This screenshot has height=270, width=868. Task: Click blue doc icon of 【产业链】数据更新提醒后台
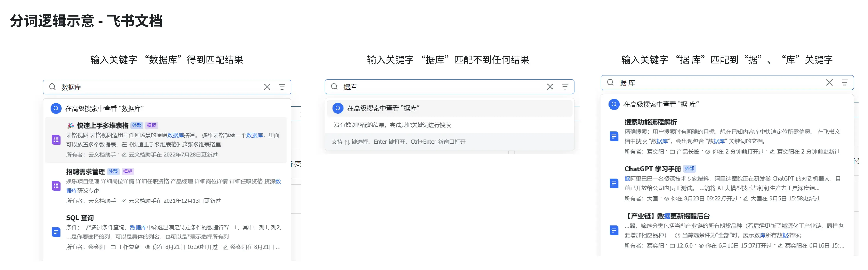tap(614, 231)
